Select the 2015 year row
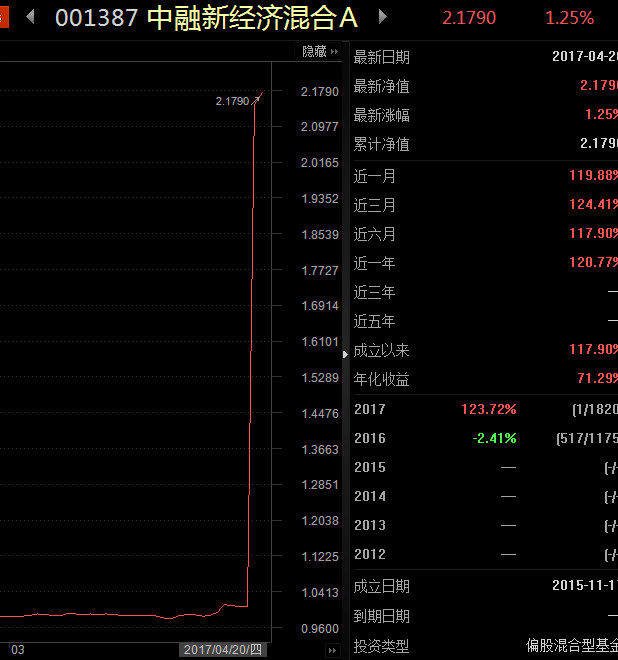The height and width of the screenshot is (660, 618). [485, 467]
